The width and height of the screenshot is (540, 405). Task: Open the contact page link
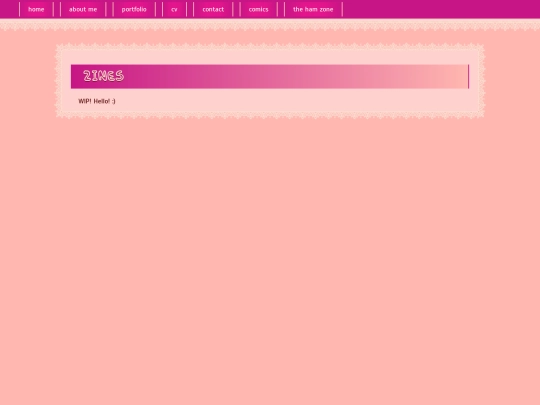(x=213, y=9)
